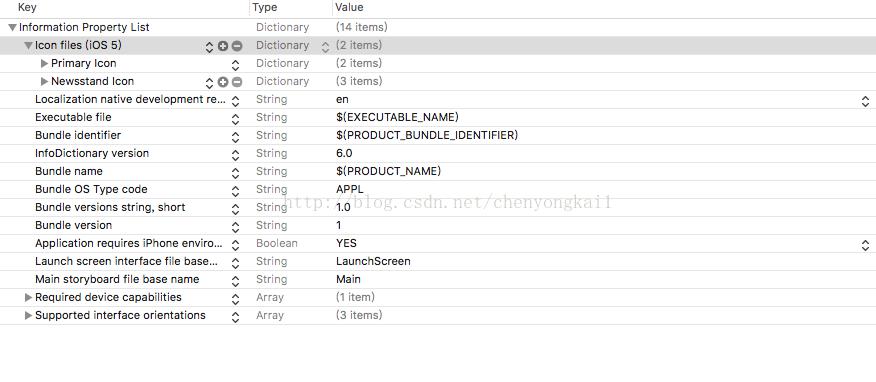The width and height of the screenshot is (876, 382).
Task: Collapse the Information Property List tree
Action: [12, 27]
